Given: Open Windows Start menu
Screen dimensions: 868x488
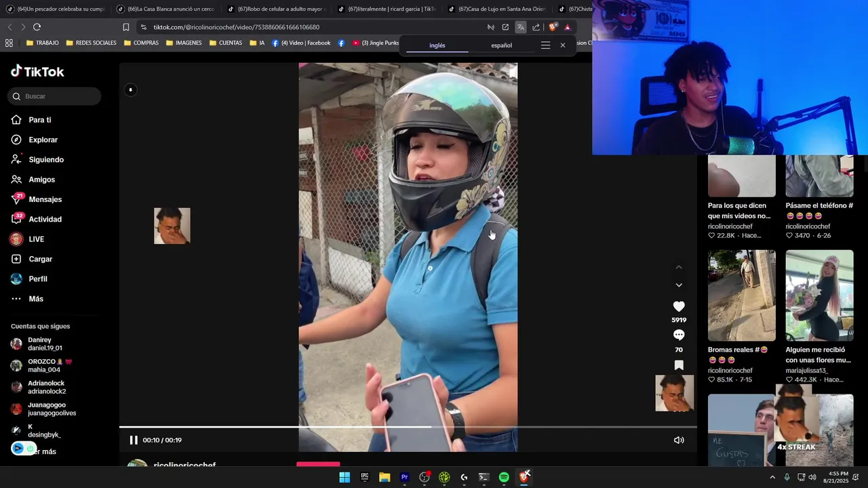Looking at the screenshot, I should (x=344, y=477).
